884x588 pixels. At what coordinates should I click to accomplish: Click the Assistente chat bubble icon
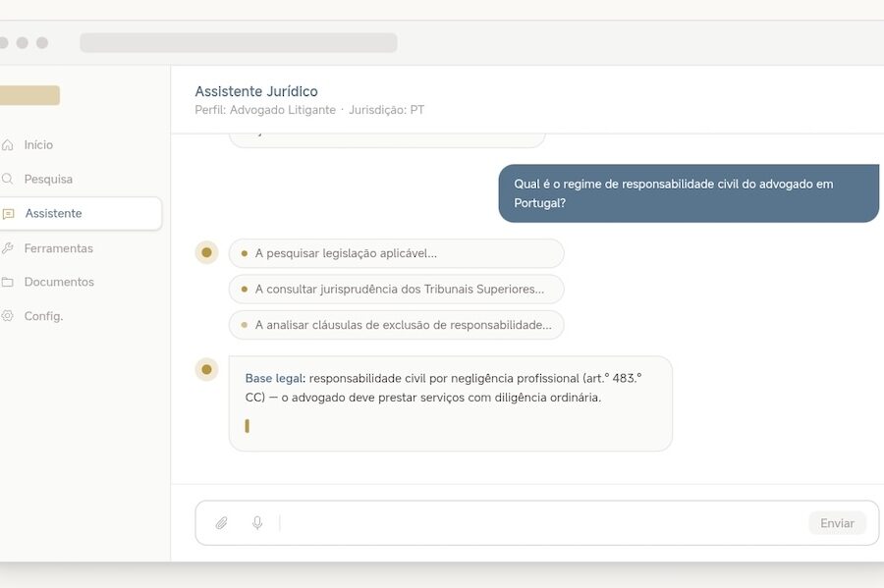pyautogui.click(x=9, y=214)
